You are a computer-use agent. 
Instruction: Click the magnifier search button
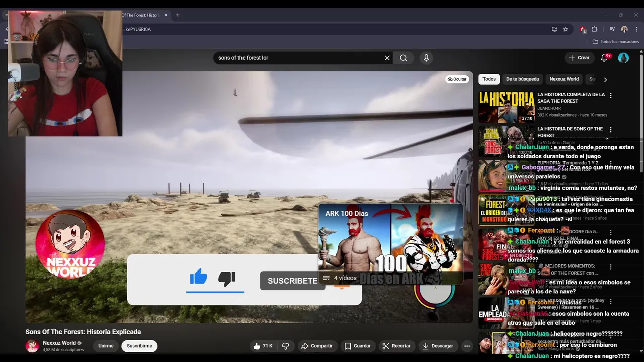pyautogui.click(x=404, y=58)
